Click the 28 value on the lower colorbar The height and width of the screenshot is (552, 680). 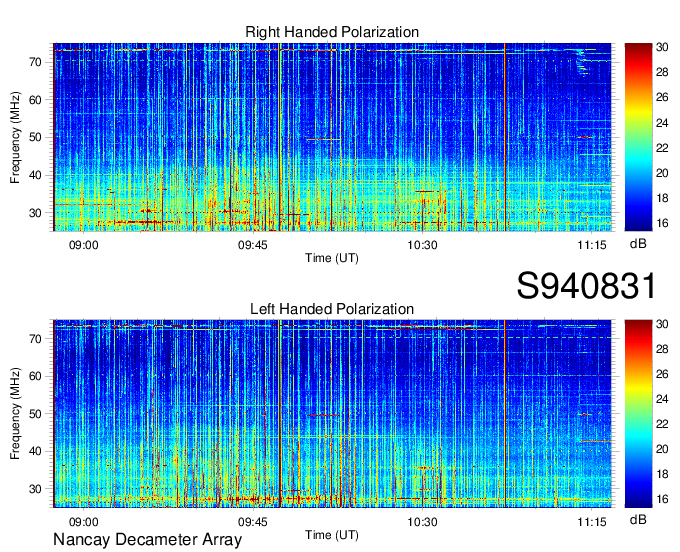[x=662, y=349]
